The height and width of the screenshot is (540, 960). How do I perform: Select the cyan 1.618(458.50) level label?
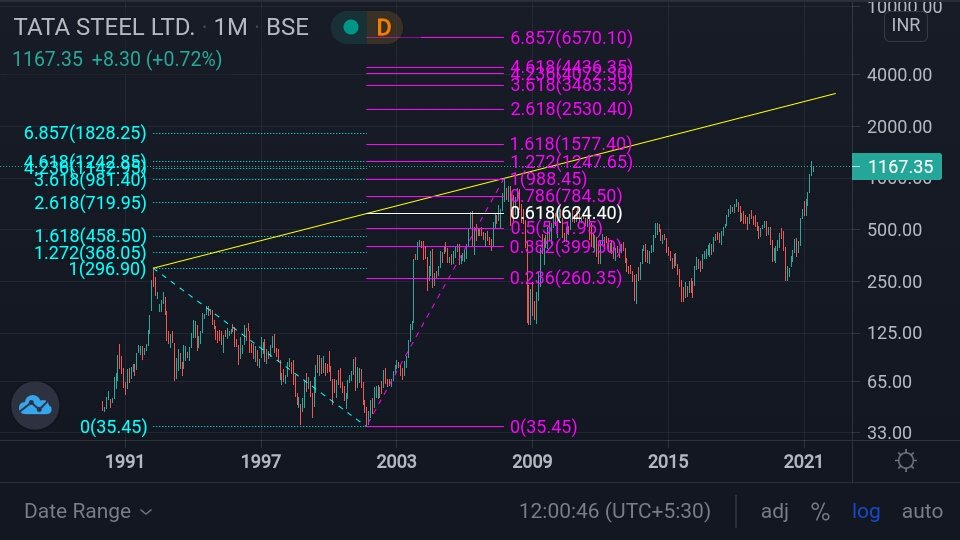(91, 236)
